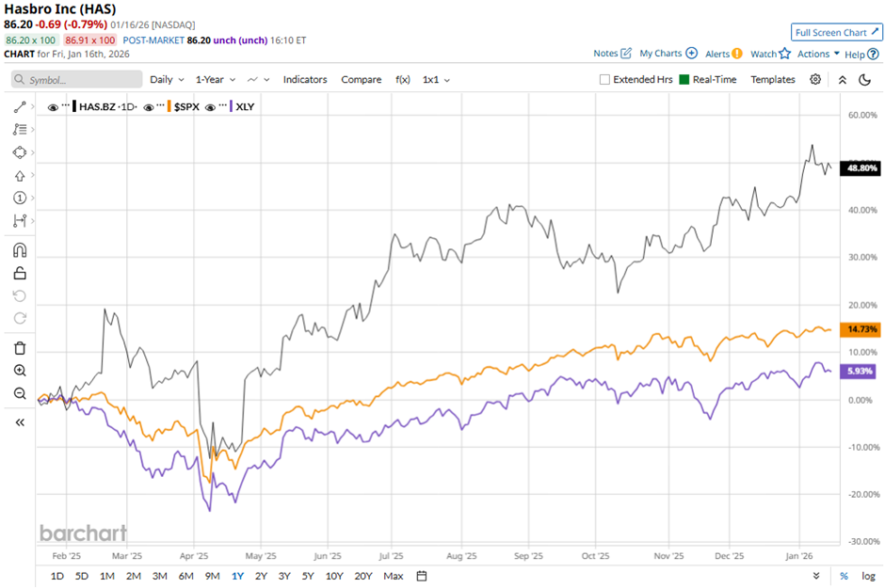Click the trash delete drawings icon
Viewport: 885px width, 588px height.
20,348
